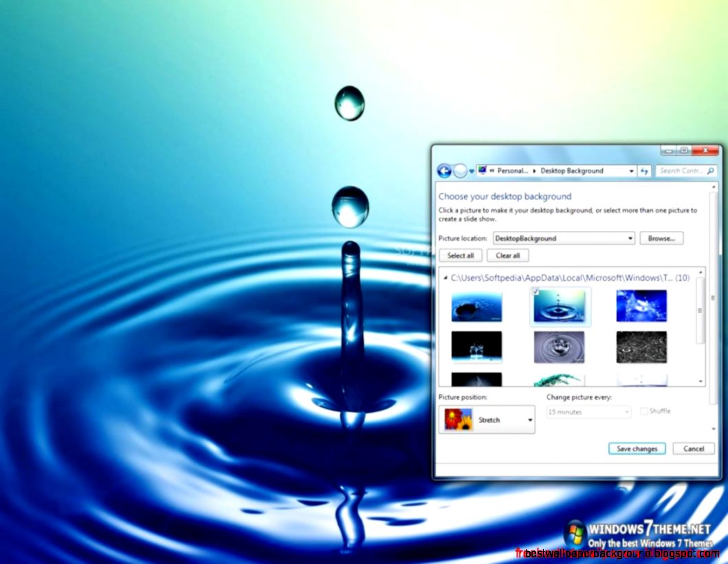Click the search magnifier icon
Image resolution: width=728 pixels, height=564 pixels.
pos(711,170)
